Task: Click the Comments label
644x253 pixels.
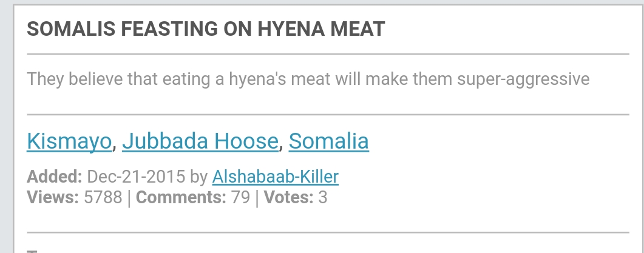Action: (x=181, y=197)
